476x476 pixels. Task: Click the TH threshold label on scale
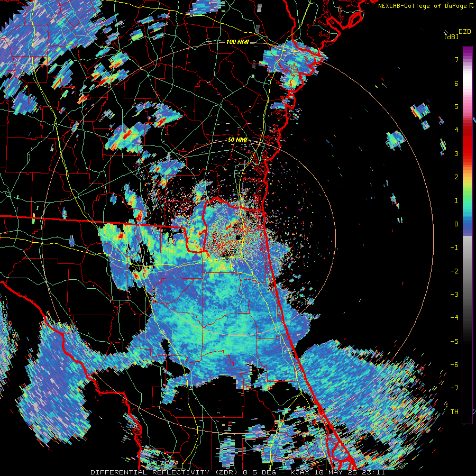454,411
